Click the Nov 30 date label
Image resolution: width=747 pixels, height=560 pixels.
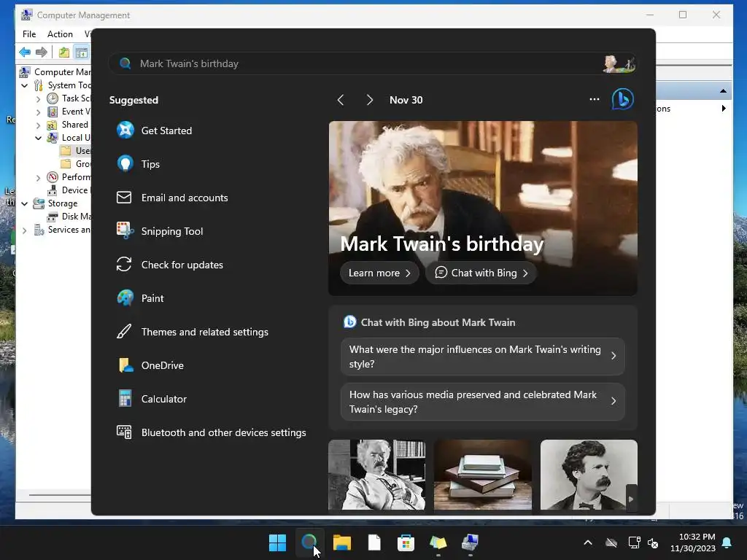click(x=406, y=100)
